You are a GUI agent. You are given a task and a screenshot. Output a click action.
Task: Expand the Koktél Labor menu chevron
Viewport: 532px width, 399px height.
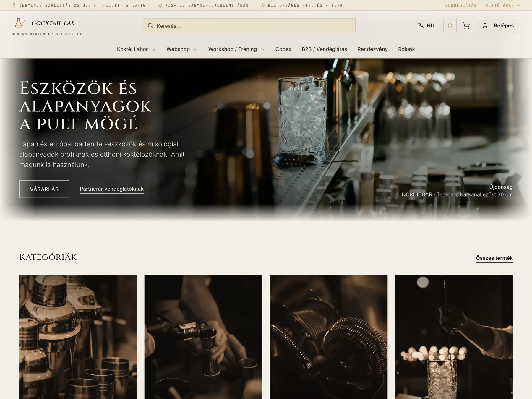tap(154, 49)
